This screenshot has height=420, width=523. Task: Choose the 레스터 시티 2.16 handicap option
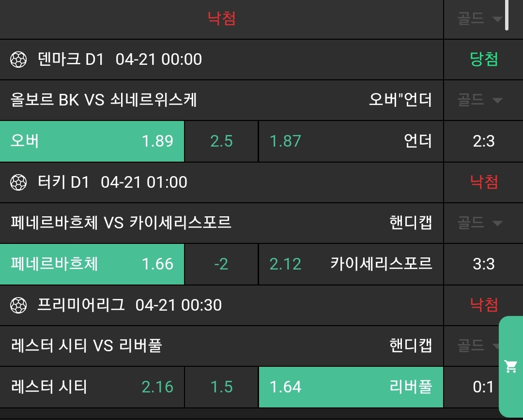(x=92, y=387)
